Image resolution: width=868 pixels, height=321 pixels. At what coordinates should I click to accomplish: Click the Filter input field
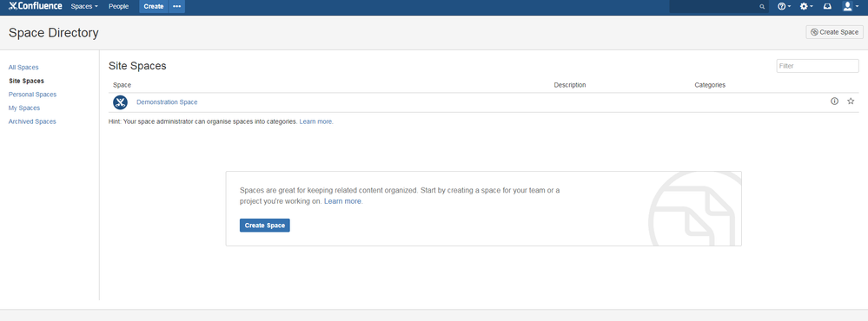(x=818, y=66)
